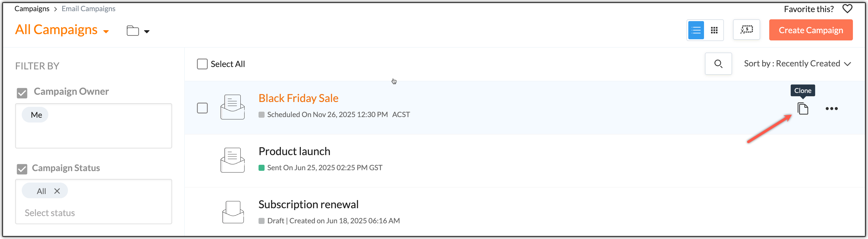This screenshot has height=239, width=868.
Task: Uncheck the Campaign Owner filter
Action: pos(22,93)
